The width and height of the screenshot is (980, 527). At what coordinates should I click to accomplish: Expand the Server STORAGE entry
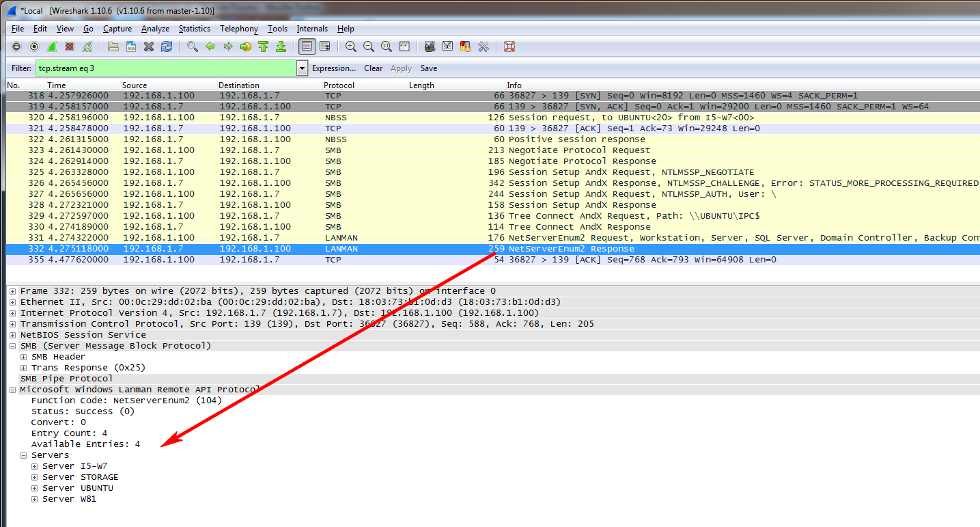[35, 477]
